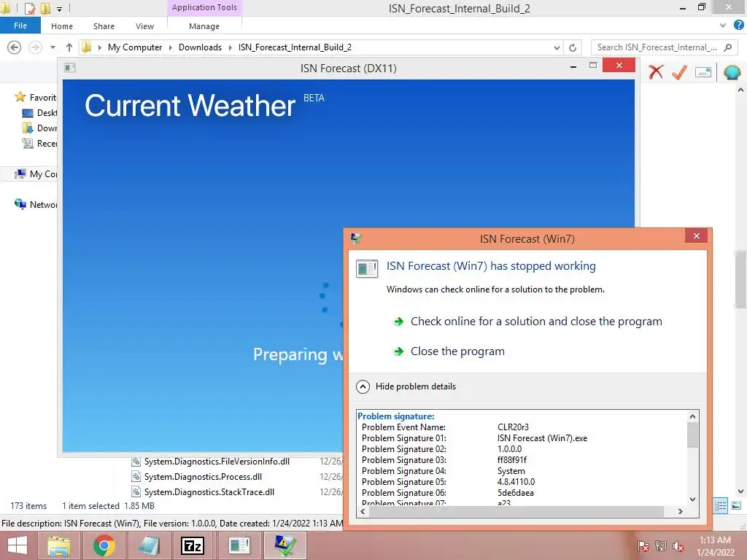Click the blue globe icon
This screenshot has height=560, width=747.
(732, 72)
